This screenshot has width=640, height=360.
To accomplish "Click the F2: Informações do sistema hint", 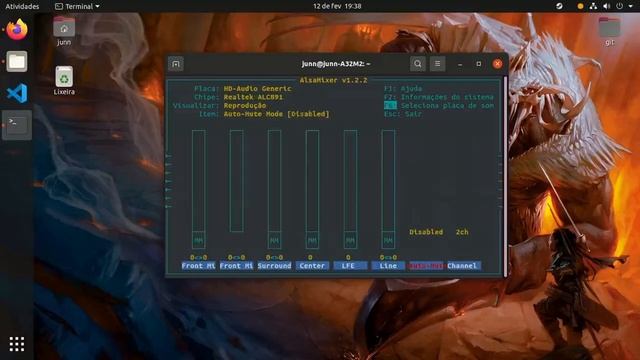I will [x=439, y=97].
